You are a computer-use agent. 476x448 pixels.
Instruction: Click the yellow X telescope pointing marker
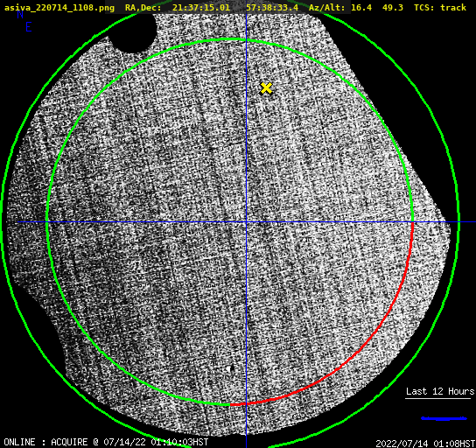point(266,88)
